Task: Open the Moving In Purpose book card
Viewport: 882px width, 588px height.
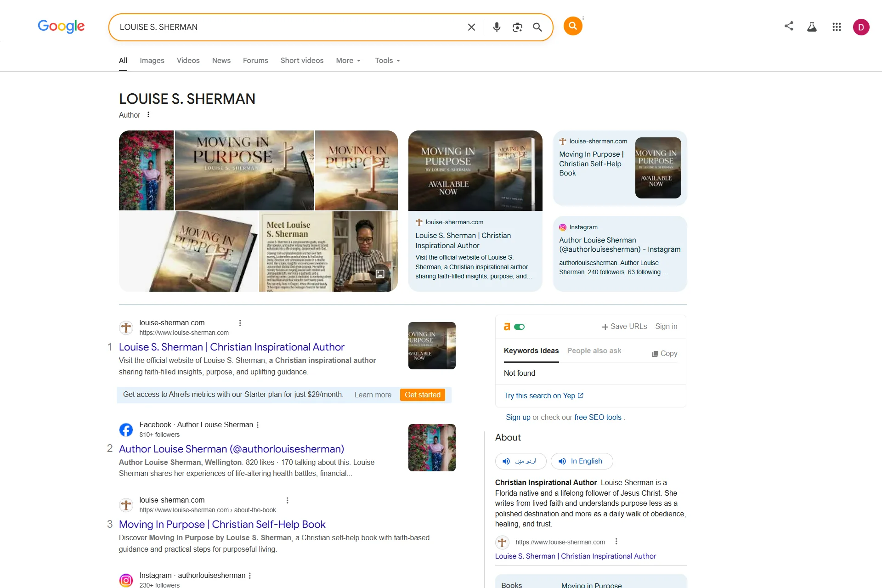Action: [620, 168]
